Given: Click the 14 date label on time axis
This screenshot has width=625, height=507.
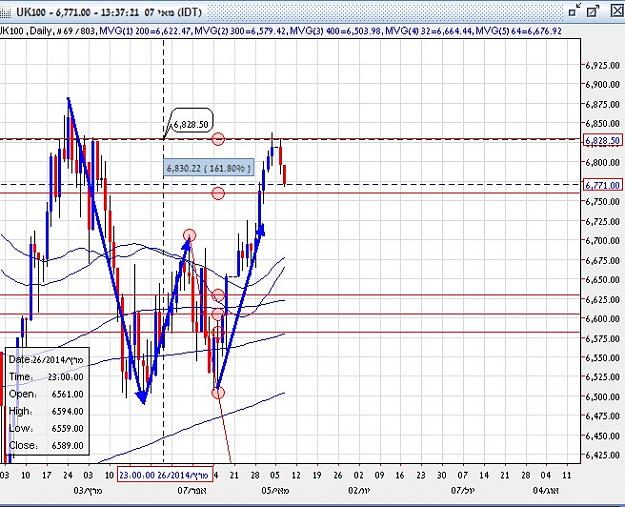Looking at the screenshot, I should pos(484,475).
